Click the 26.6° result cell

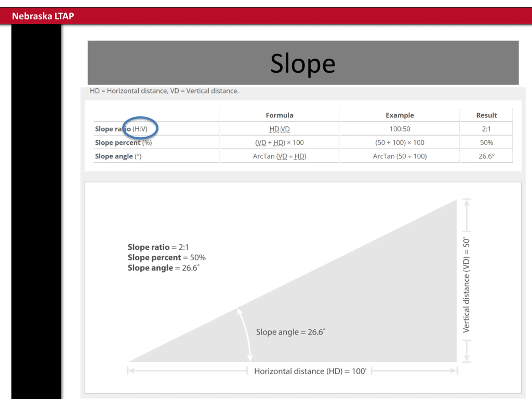point(486,156)
